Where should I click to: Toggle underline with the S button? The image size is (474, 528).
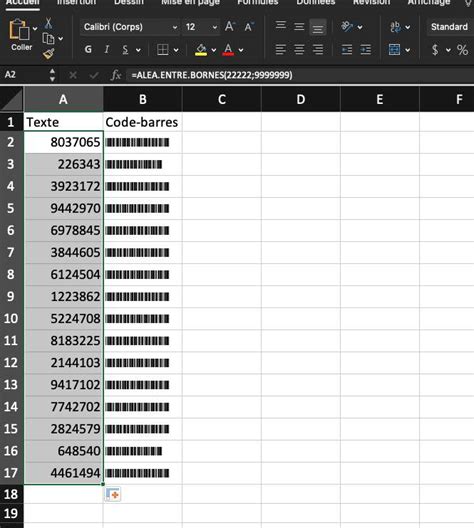125,50
